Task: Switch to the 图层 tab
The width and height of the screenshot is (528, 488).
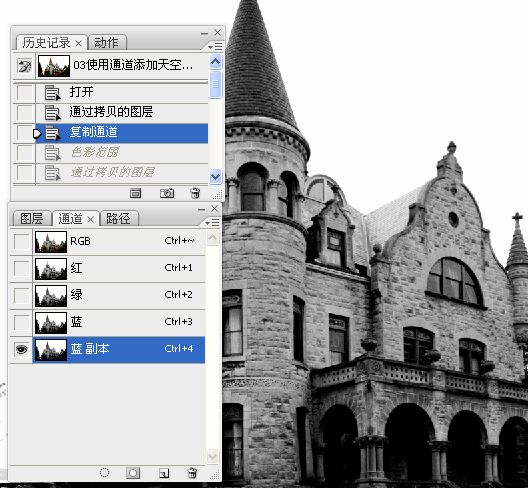Action: click(x=32, y=219)
